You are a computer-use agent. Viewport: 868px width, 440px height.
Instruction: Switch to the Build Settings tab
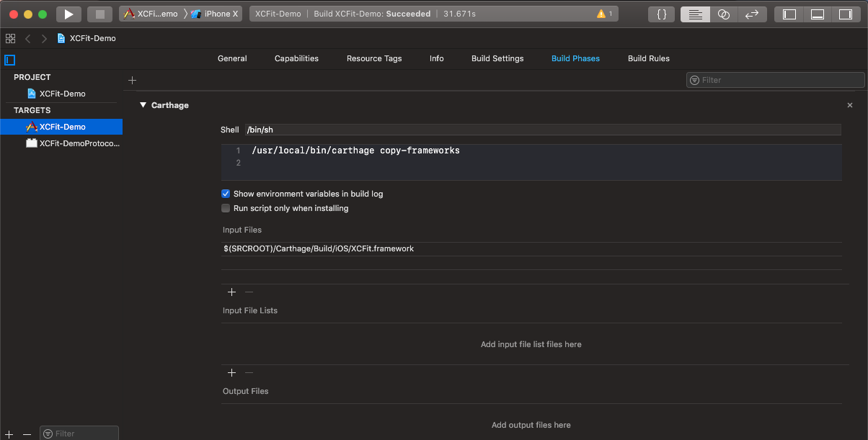tap(497, 58)
